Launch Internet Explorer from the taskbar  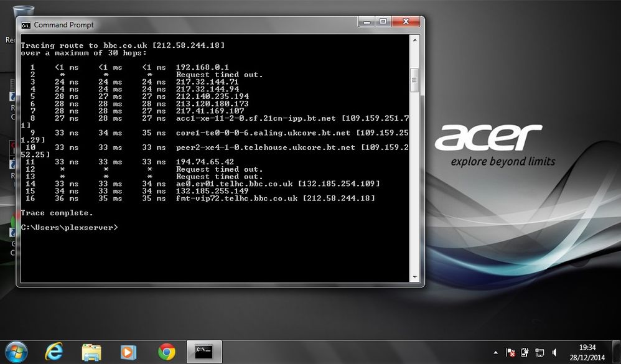54,352
